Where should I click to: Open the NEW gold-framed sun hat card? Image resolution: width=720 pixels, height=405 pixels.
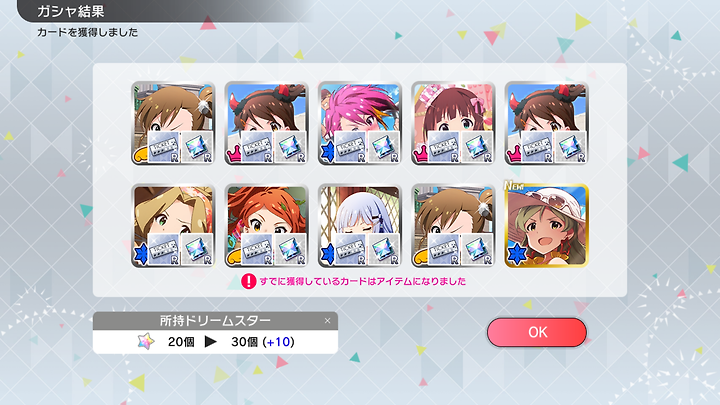[546, 225]
